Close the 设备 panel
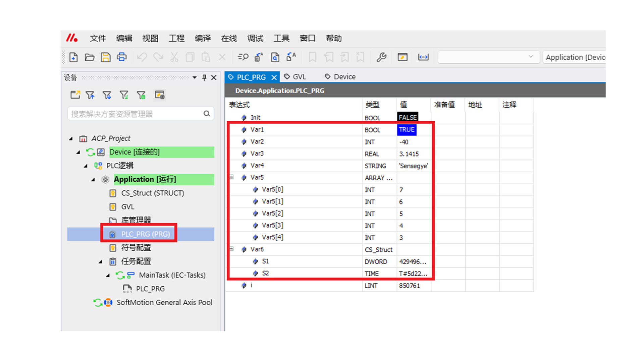Image resolution: width=644 pixels, height=362 pixels. (x=214, y=78)
